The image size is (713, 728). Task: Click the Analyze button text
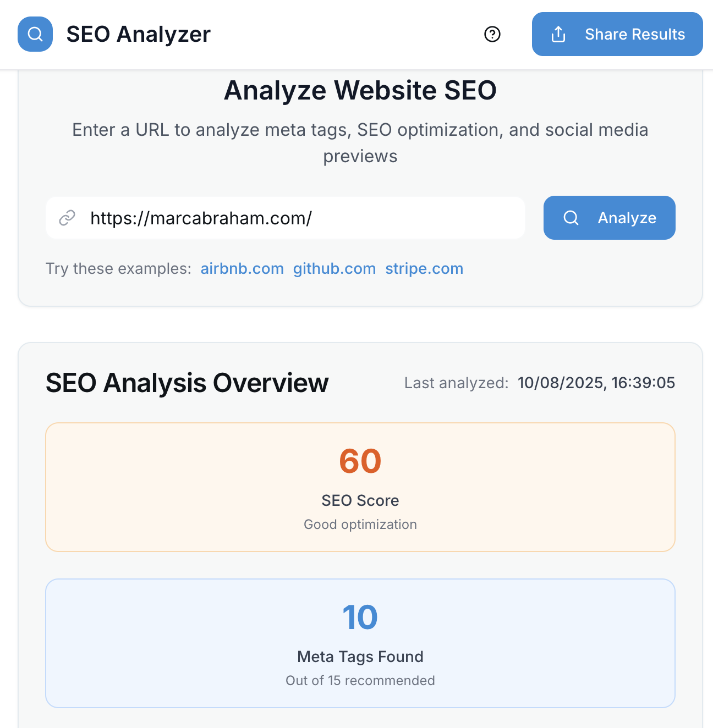[x=627, y=218]
